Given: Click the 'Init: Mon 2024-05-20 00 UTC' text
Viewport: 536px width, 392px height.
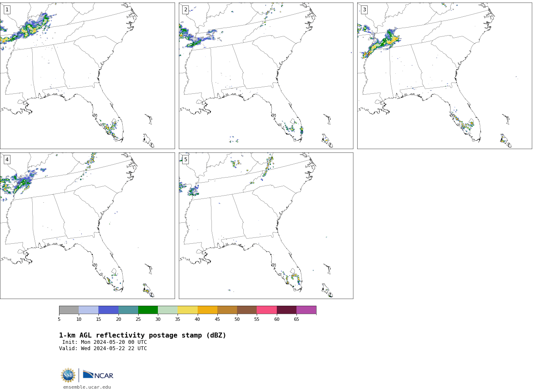Looking at the screenshot, I should (x=105, y=342).
